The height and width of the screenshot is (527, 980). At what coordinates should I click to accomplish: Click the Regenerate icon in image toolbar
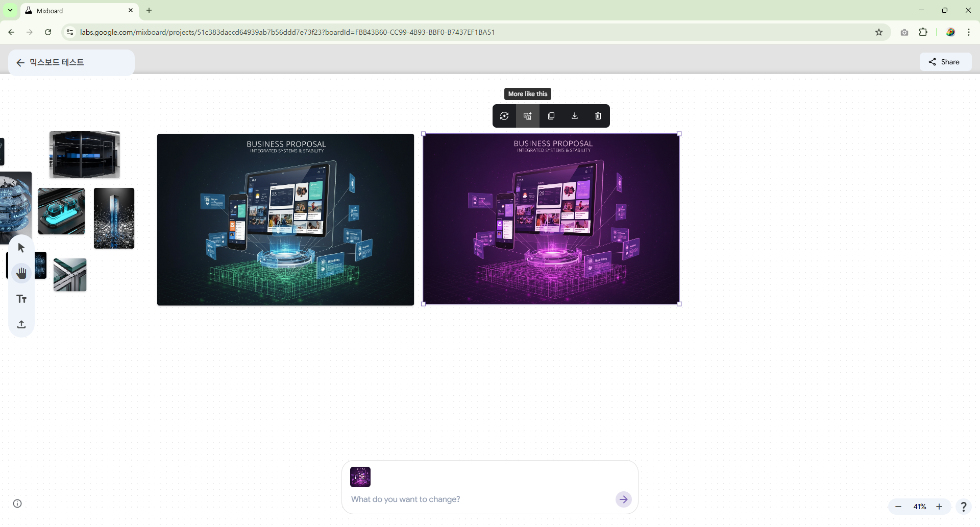click(504, 116)
